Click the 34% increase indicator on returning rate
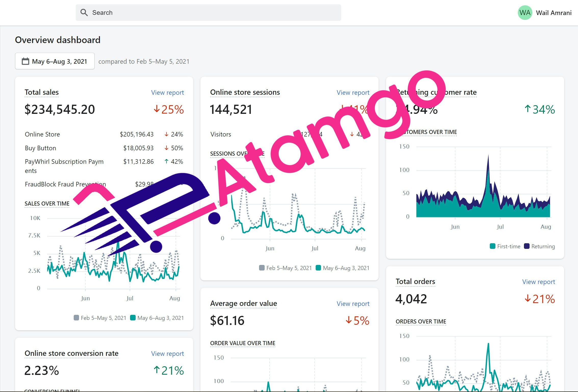 pyautogui.click(x=540, y=110)
